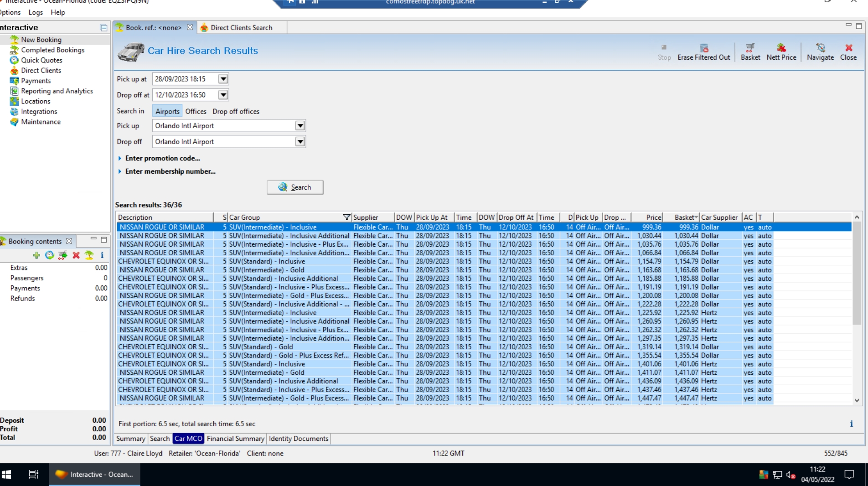Open the notification center on the taskbar
This screenshot has height=486, width=868.
coord(849,475)
